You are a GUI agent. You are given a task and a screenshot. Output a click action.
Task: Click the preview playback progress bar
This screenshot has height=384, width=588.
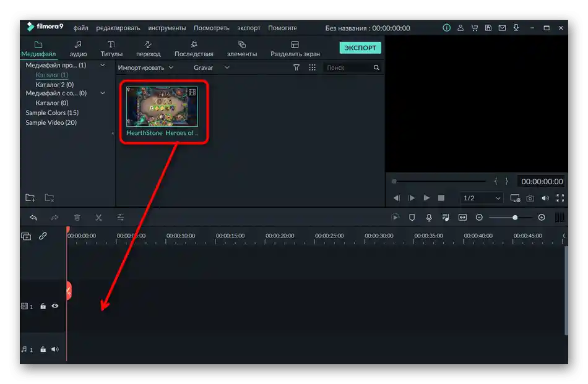click(x=439, y=181)
